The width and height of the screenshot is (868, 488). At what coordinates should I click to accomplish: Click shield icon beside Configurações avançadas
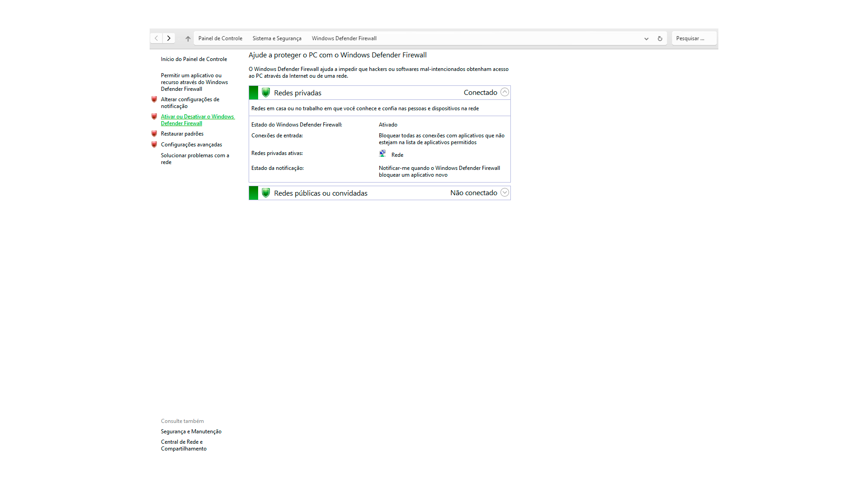154,145
